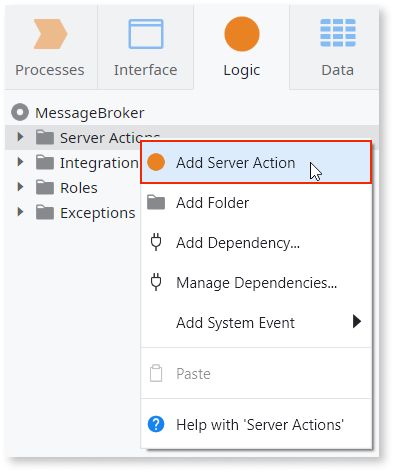Screen dimensions: 394x472
Task: Click the blue help question icon
Action: (156, 424)
